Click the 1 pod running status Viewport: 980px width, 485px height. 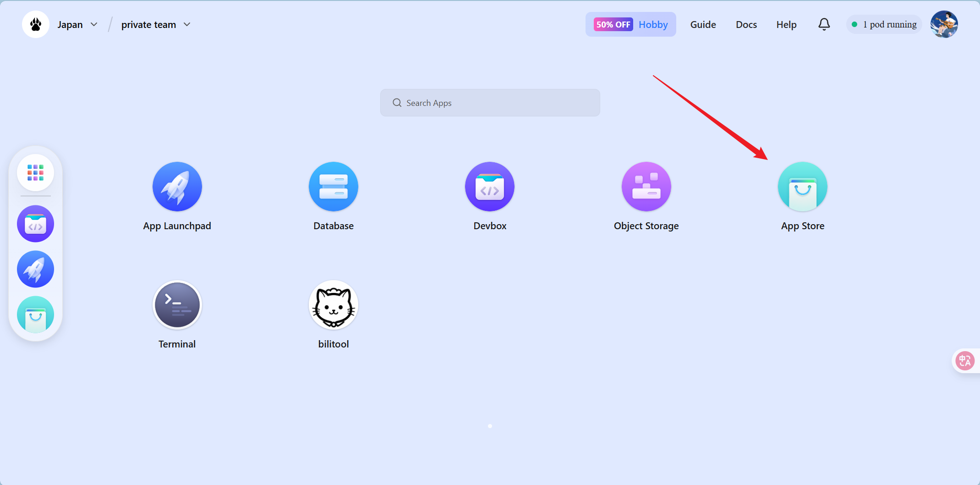tap(883, 24)
